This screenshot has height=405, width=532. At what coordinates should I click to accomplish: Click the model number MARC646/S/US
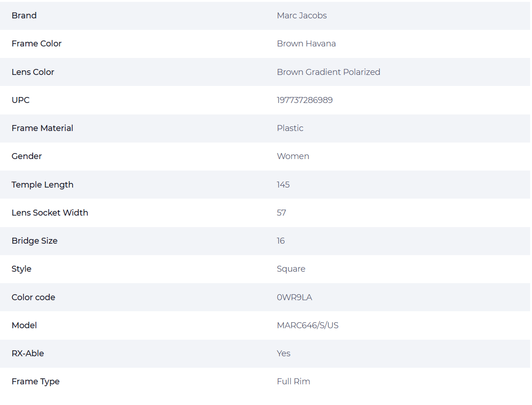pyautogui.click(x=308, y=325)
